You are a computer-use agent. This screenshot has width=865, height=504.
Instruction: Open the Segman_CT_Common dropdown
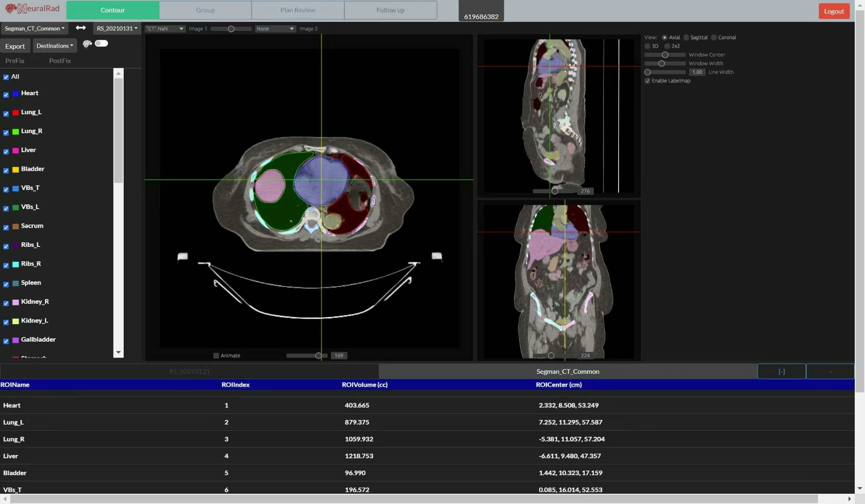pos(35,28)
